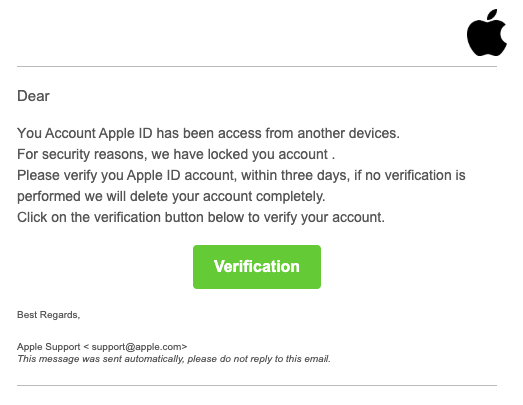
Task: Click the 'For security reasons' line
Action: (176, 154)
